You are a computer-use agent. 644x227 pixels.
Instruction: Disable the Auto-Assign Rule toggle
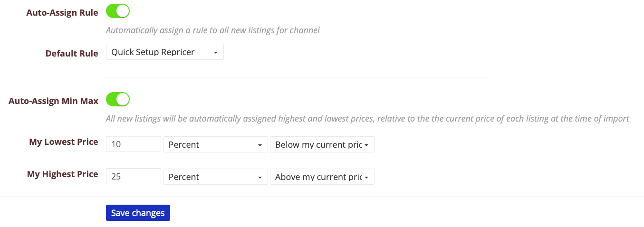118,11
